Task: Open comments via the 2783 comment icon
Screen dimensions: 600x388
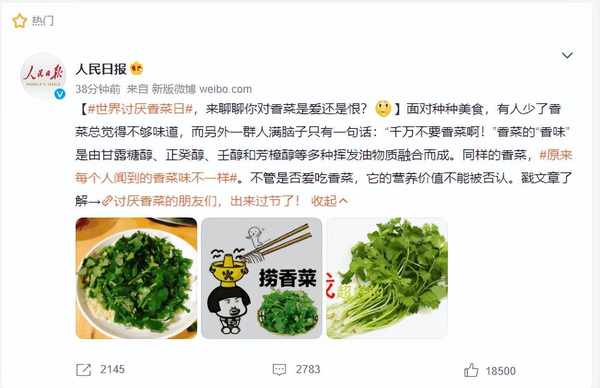Action: (279, 369)
